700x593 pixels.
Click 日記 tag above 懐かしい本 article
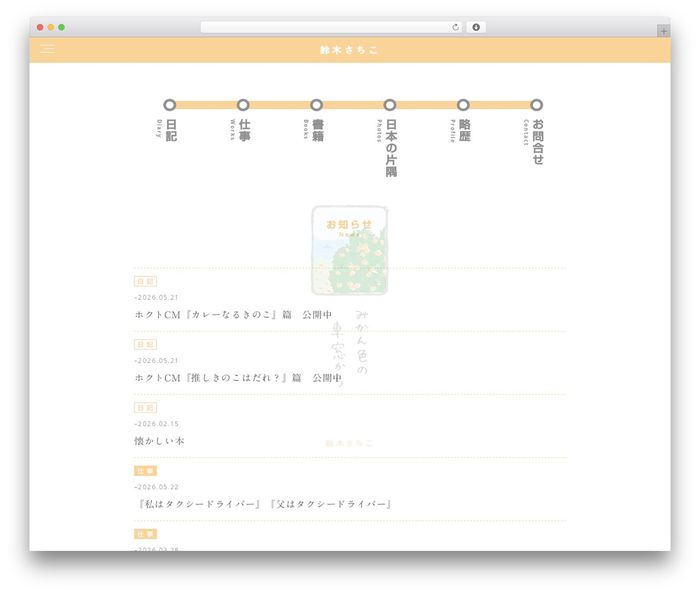[x=145, y=408]
